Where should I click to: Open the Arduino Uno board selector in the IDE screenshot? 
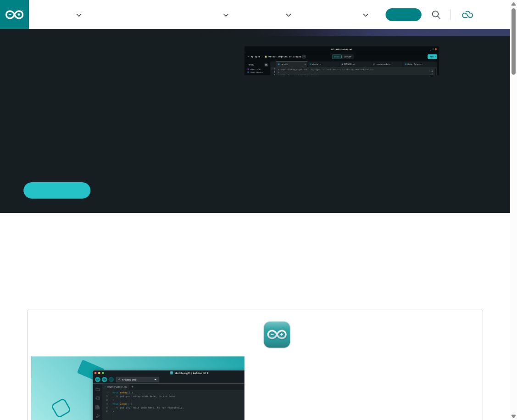(138, 380)
